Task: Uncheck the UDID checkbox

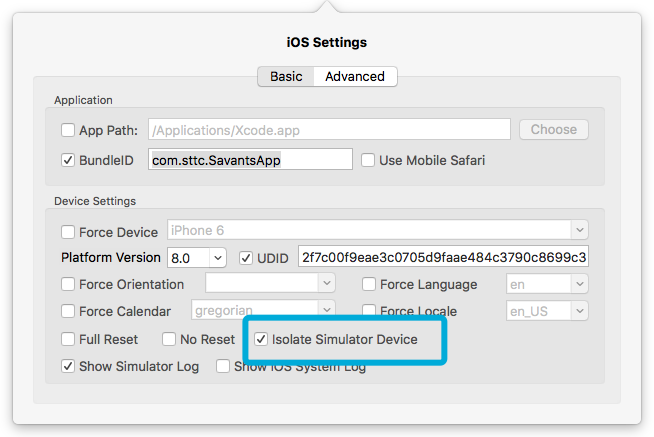Action: (x=246, y=258)
